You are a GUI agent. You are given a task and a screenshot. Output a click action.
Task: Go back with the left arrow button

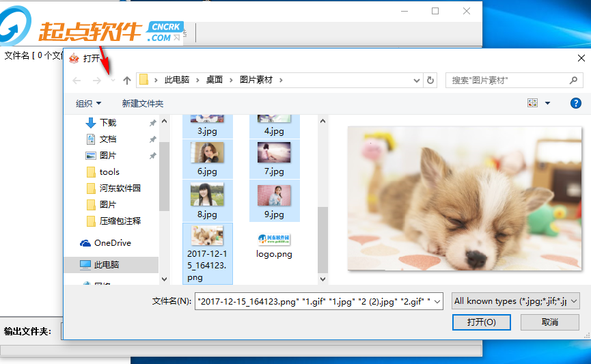(77, 81)
